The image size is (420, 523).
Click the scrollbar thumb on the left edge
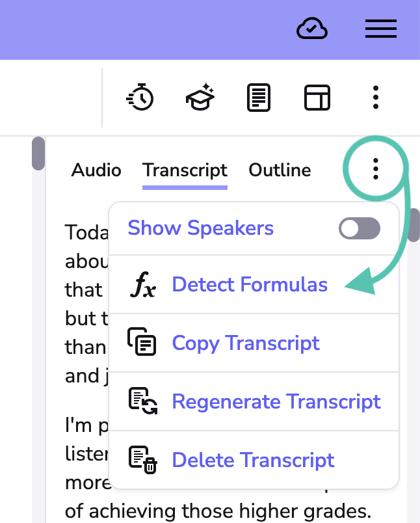37,153
